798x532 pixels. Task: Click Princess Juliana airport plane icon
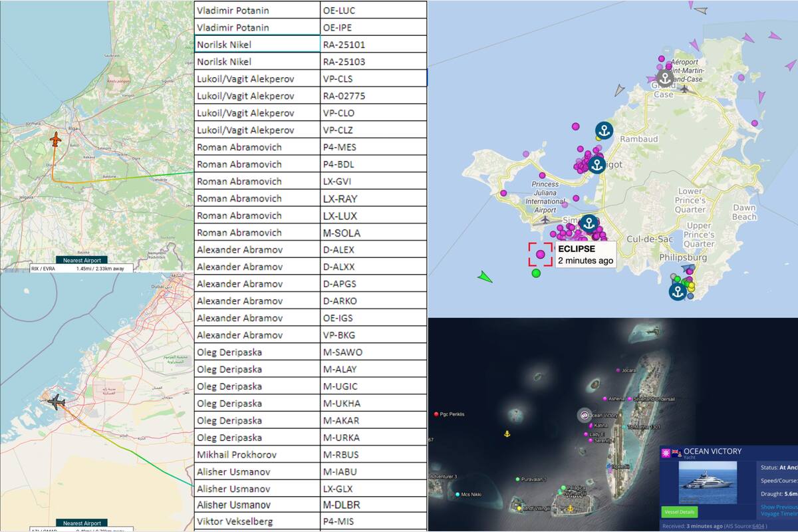[545, 219]
